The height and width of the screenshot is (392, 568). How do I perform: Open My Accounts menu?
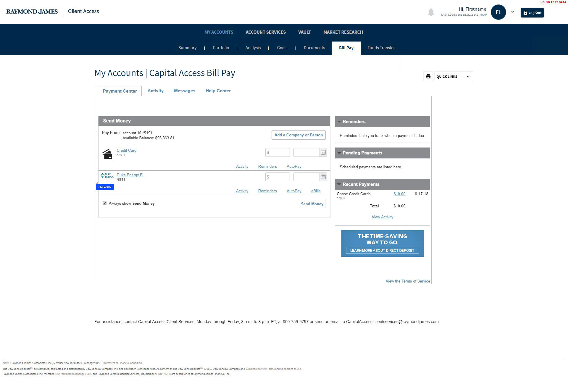219,32
